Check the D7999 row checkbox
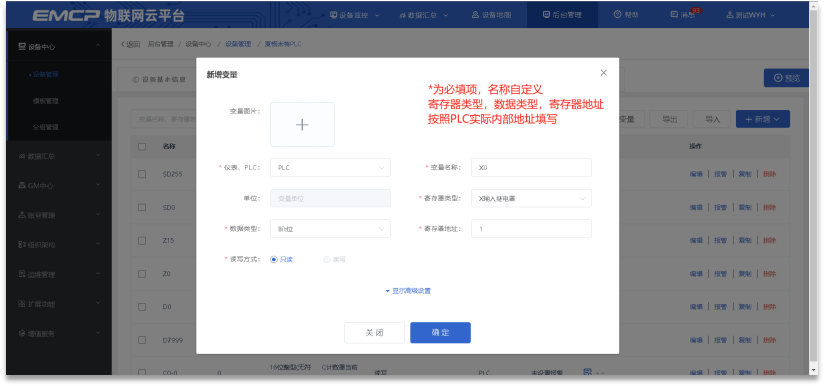This screenshot has height=386, width=824. pyautogui.click(x=142, y=340)
